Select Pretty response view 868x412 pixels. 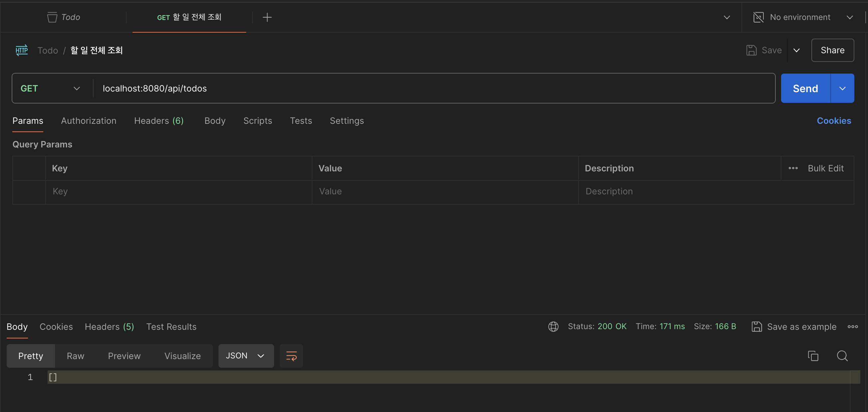tap(31, 356)
